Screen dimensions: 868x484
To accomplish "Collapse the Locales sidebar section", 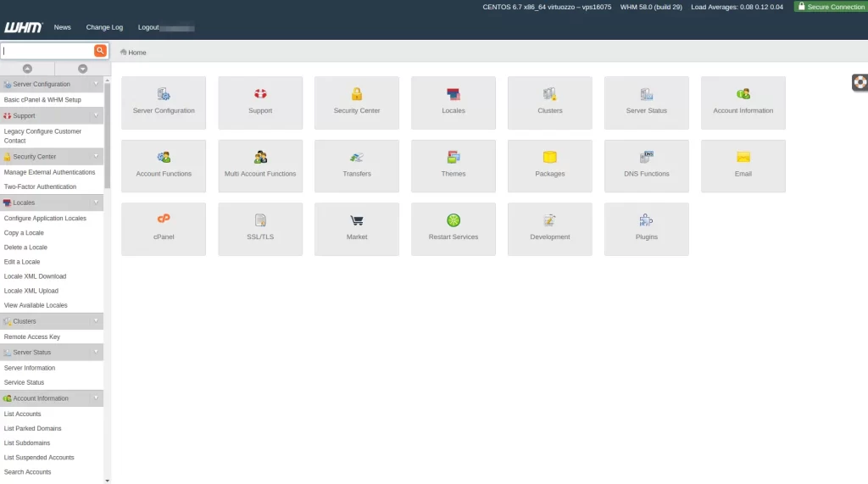I will [x=96, y=203].
